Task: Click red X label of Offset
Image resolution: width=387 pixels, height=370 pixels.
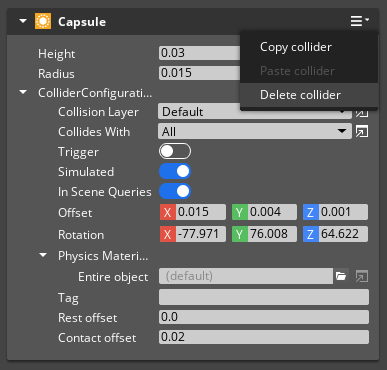Action: [167, 212]
